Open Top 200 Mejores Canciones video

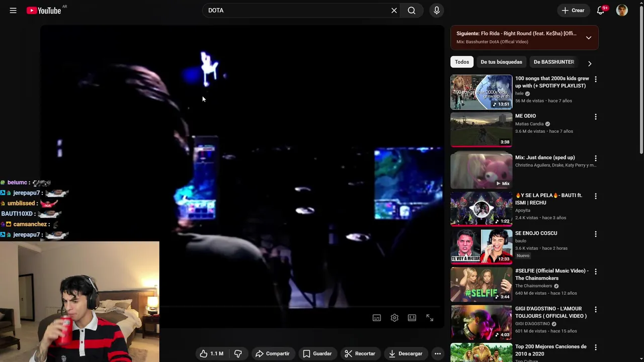[x=551, y=350]
